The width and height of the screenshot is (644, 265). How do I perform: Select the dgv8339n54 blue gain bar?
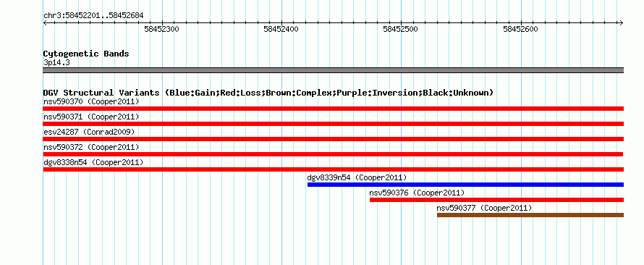point(465,185)
